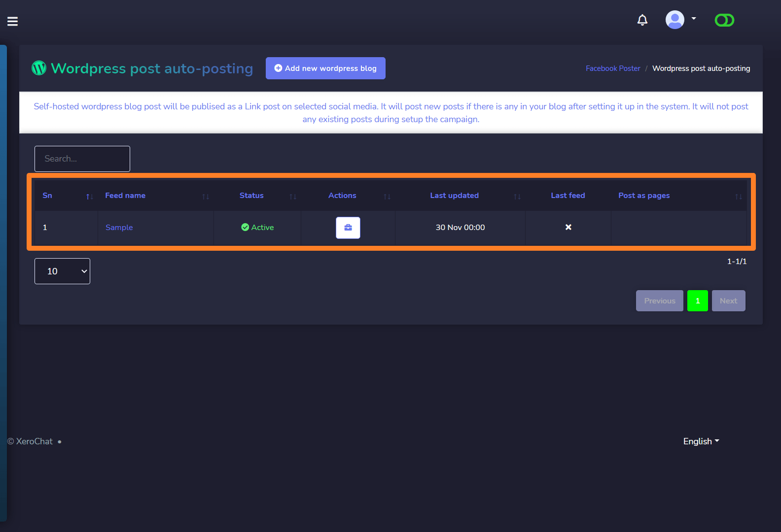Click the Wordpress post auto-posting breadcrumb
781x532 pixels.
click(x=701, y=68)
